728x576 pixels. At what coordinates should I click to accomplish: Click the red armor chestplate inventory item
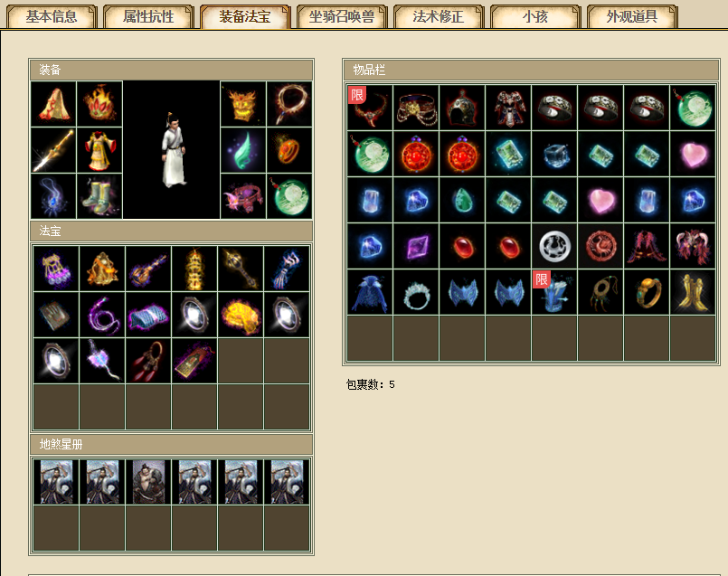coord(508,108)
